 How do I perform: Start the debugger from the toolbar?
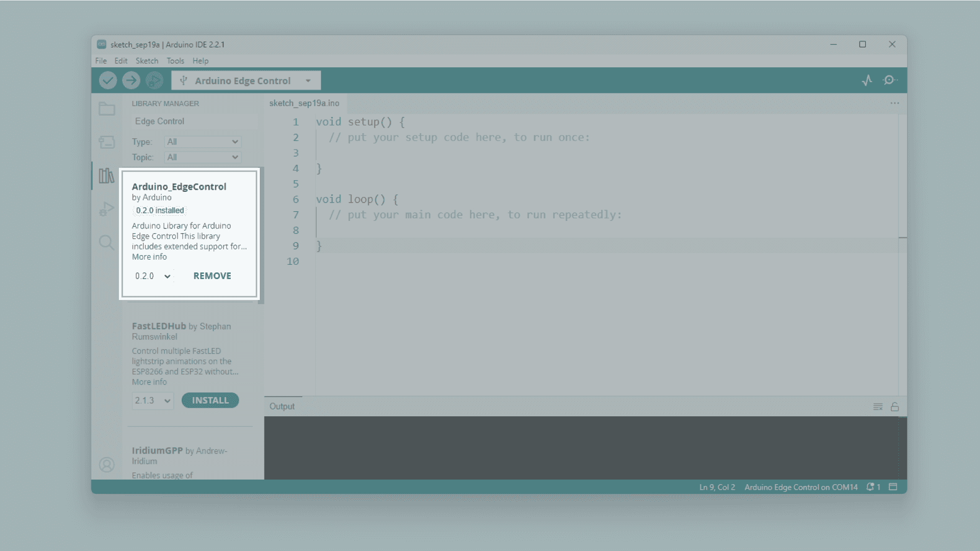pos(154,81)
